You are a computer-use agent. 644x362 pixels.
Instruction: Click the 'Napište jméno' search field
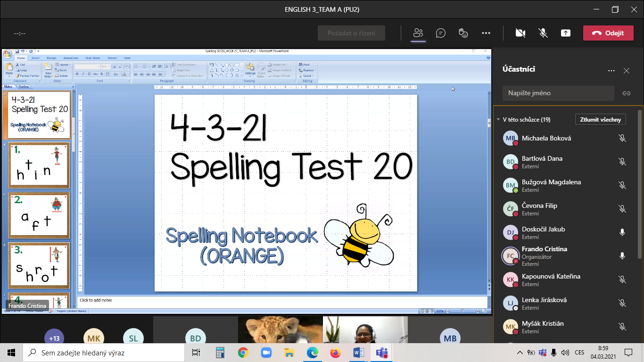[x=558, y=93]
